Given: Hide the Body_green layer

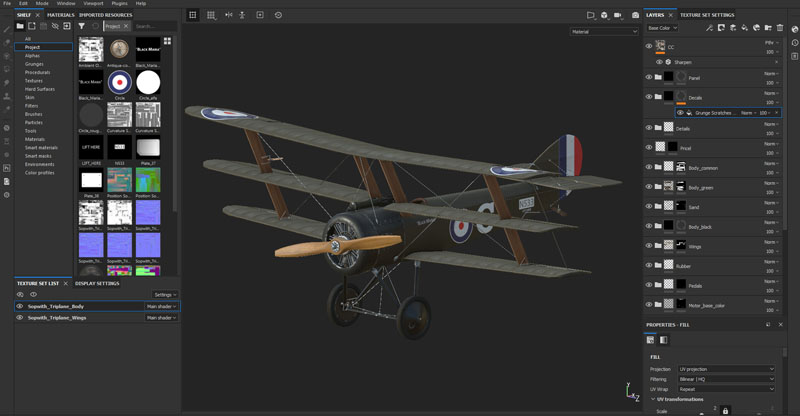Looking at the screenshot, I should [x=648, y=187].
